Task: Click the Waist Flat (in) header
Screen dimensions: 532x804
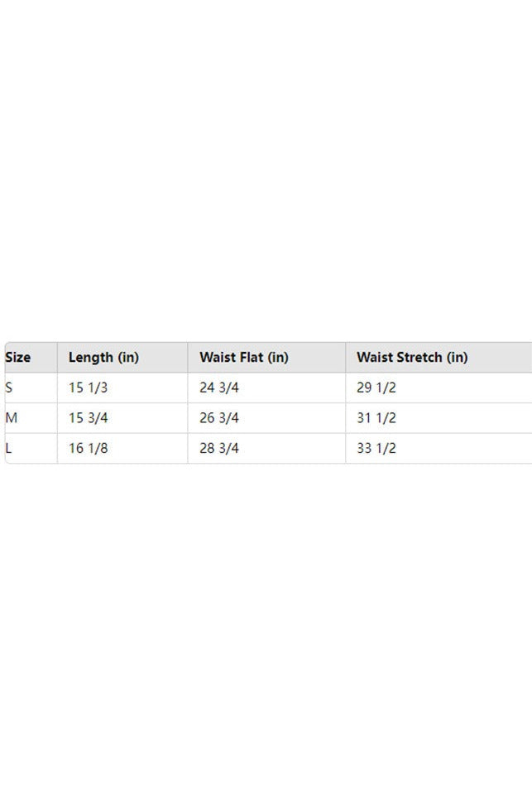Action: tap(243, 358)
